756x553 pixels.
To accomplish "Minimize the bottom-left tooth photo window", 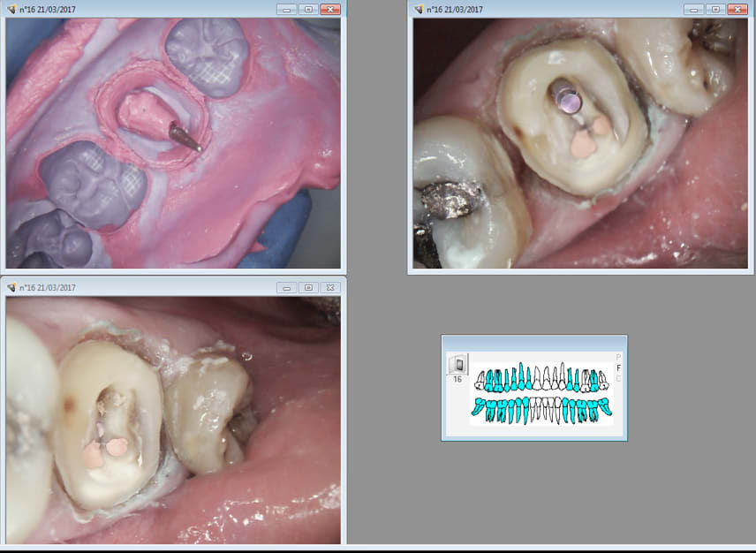I will [286, 287].
